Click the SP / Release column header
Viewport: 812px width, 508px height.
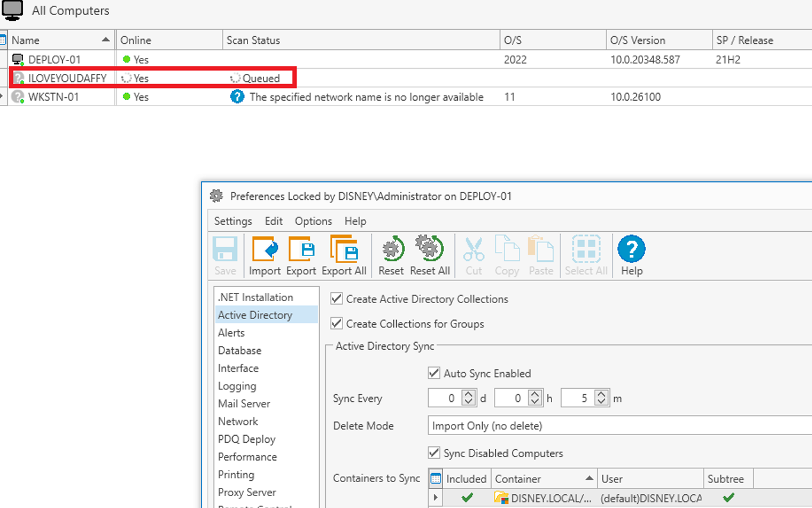click(x=762, y=40)
